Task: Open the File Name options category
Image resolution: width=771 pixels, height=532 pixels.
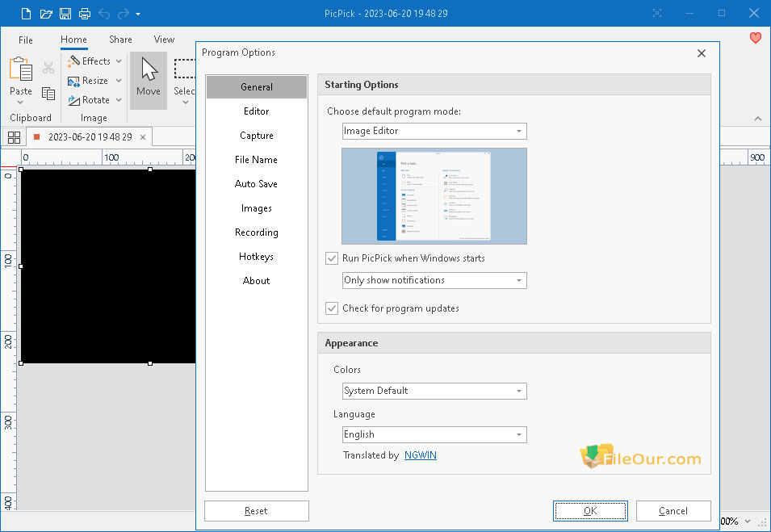Action: [257, 159]
